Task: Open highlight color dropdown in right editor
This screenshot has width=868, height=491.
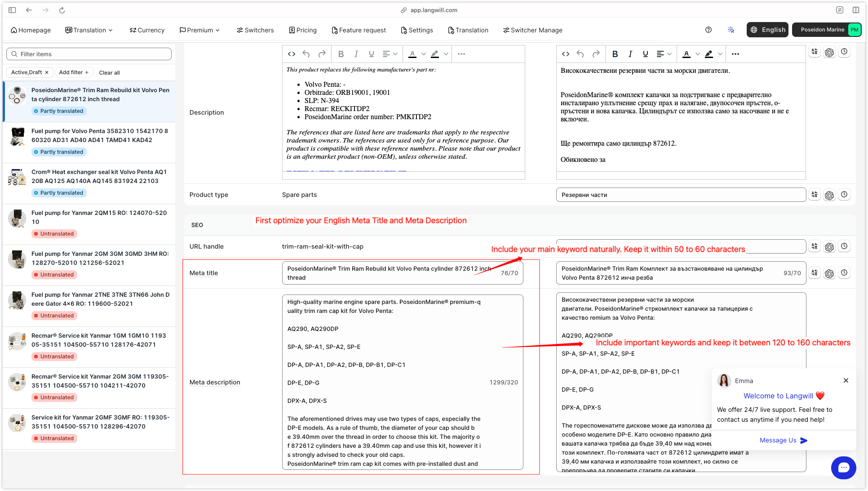Action: [720, 54]
